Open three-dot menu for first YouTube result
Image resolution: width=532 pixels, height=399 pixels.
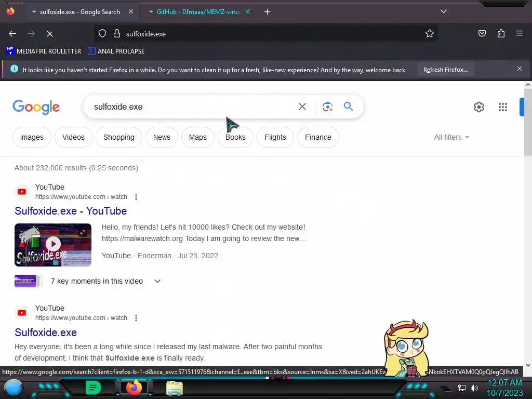click(136, 197)
